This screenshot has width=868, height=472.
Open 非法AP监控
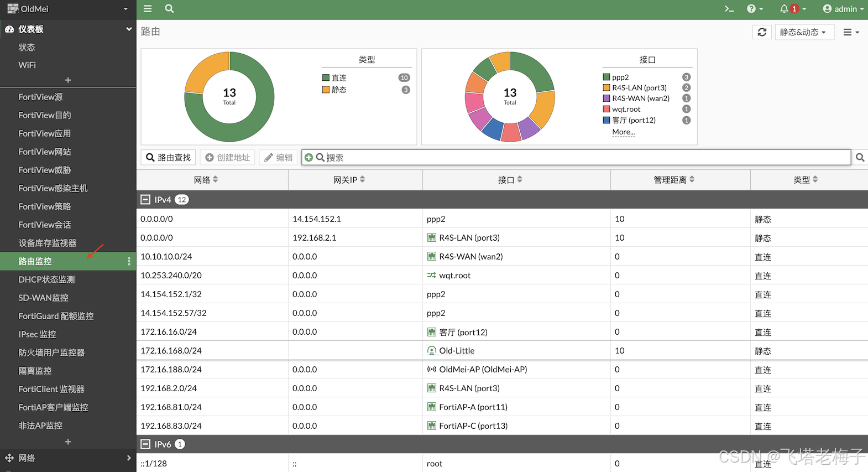pyautogui.click(x=40, y=426)
